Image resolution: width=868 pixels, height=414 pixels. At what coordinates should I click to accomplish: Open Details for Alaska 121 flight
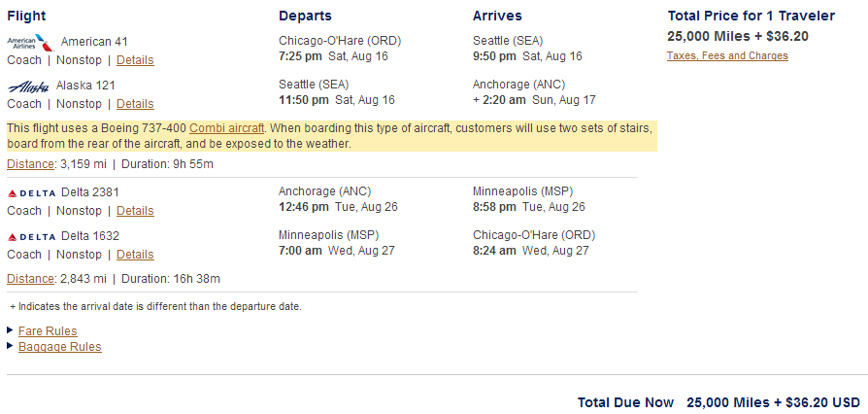pos(135,104)
